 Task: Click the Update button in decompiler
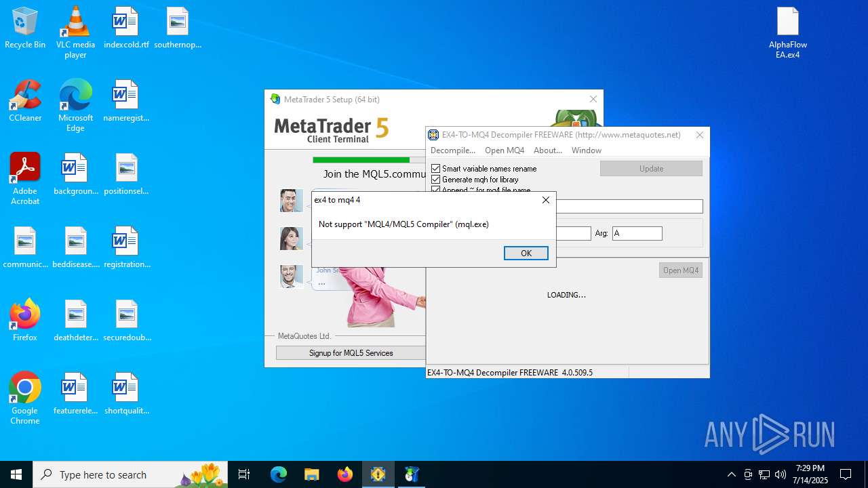[x=651, y=169]
